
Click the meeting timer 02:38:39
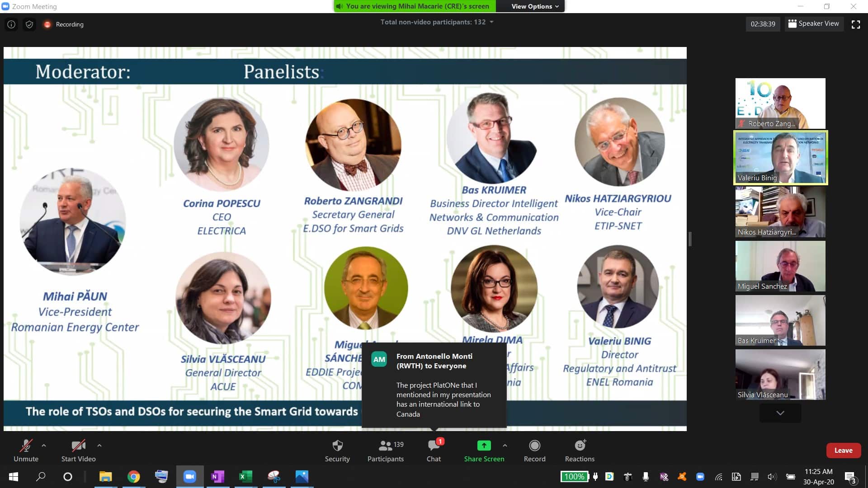763,24
